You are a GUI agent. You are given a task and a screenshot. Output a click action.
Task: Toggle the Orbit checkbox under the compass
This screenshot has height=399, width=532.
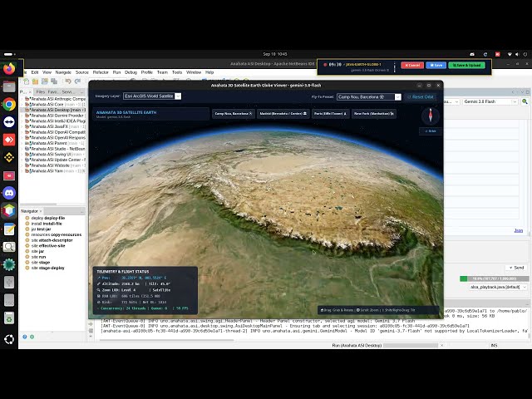pyautogui.click(x=431, y=131)
